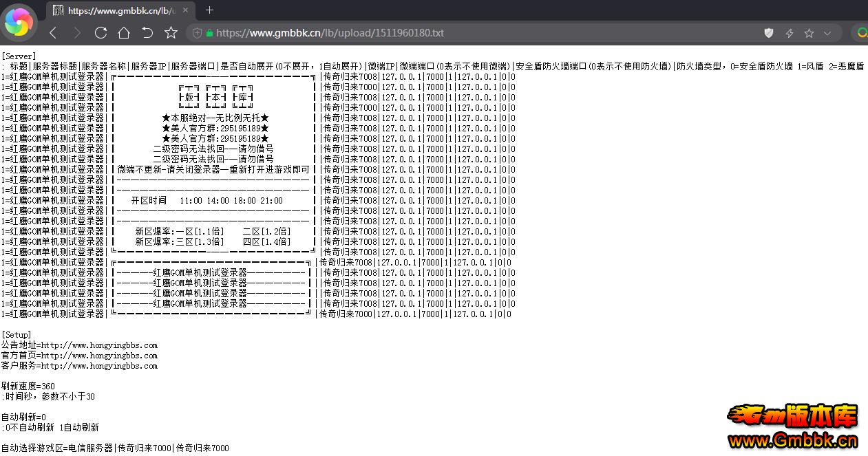Click the 0不自动刷新 1自动刷新 comment
Screen dimensions: 868x456
(x=50, y=428)
